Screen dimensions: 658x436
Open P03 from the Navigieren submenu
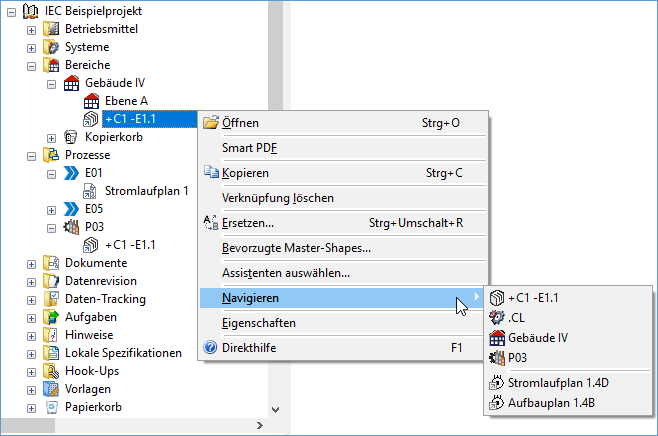pos(518,358)
